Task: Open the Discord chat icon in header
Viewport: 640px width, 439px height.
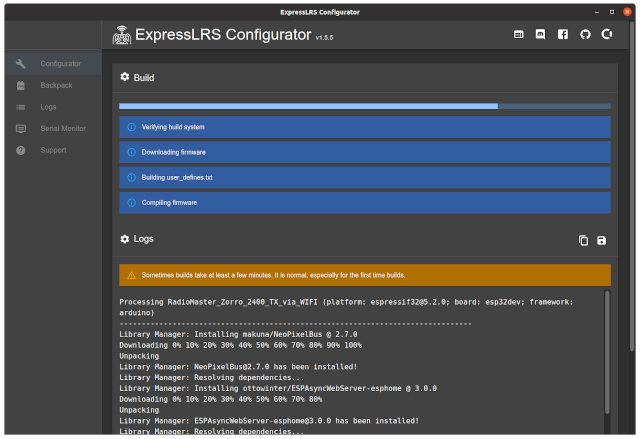Action: pos(540,34)
